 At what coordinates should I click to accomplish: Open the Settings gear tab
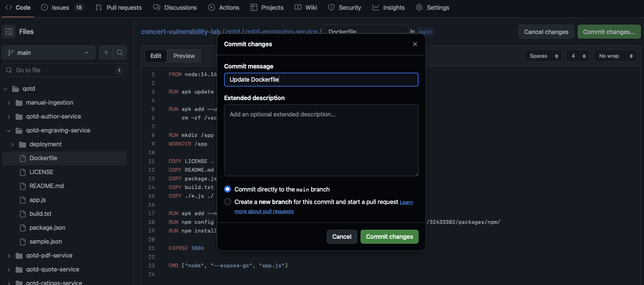[432, 8]
